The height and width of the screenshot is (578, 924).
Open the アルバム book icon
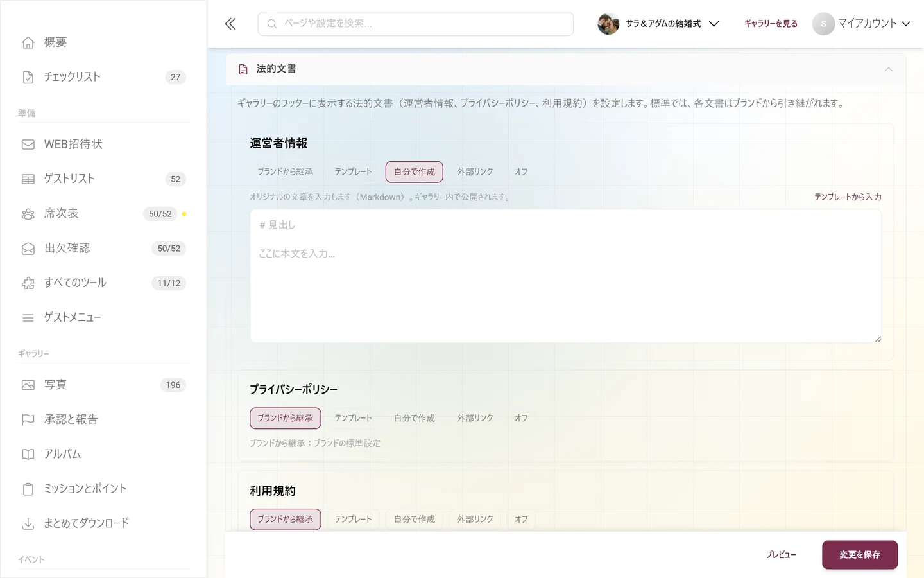pos(28,455)
